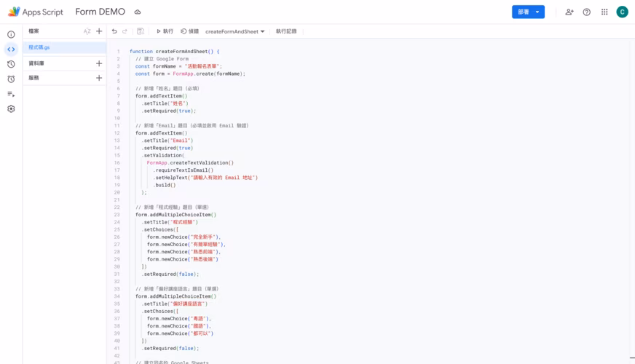This screenshot has height=364, width=635.
Task: Click the // 建立 Google Form comment
Action: click(162, 59)
